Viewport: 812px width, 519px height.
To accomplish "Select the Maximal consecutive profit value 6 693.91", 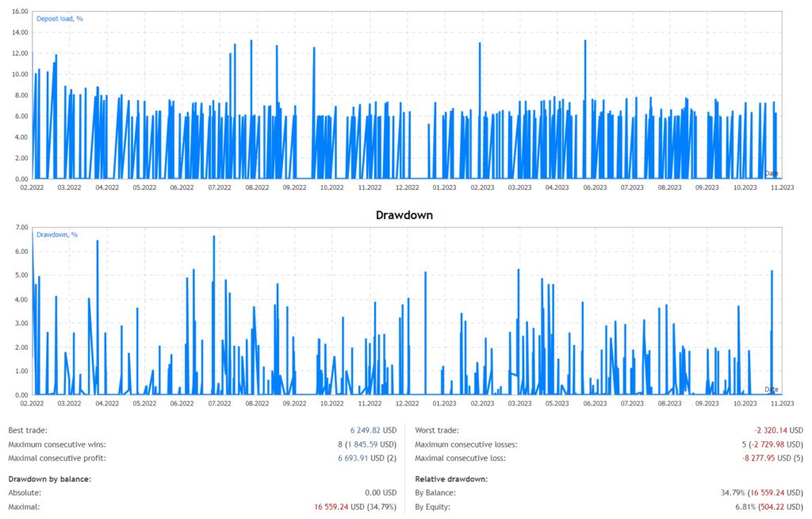I will click(362, 459).
